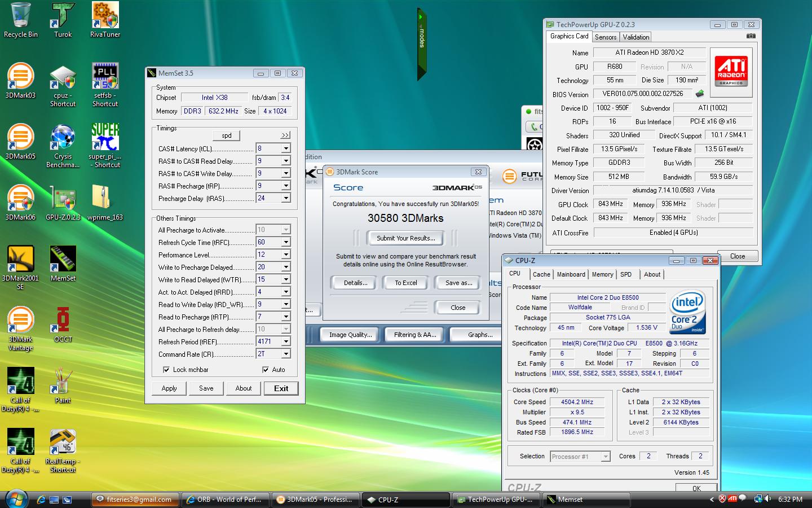Open the Refresh Period (tREF) dropdown
The width and height of the screenshot is (812, 508).
[286, 341]
